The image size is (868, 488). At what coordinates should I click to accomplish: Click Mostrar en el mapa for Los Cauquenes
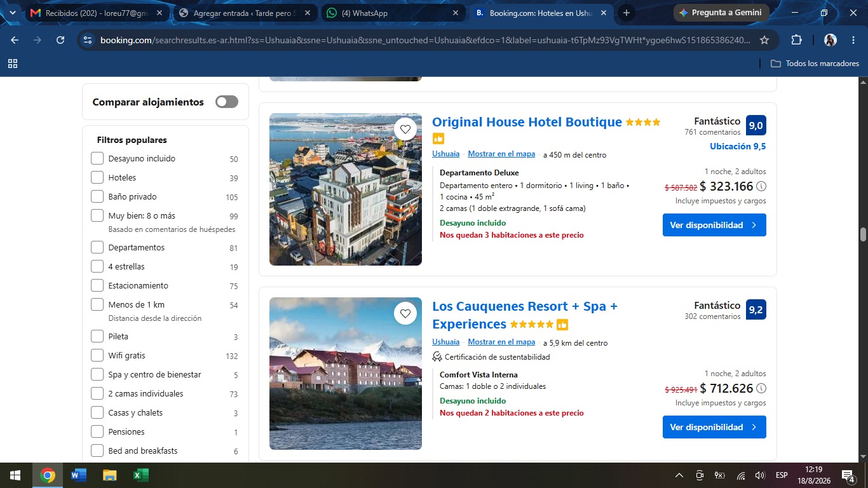501,342
